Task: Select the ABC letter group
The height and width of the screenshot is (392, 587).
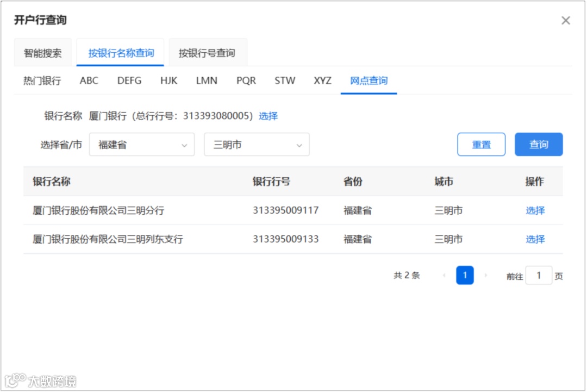Action: [x=89, y=80]
